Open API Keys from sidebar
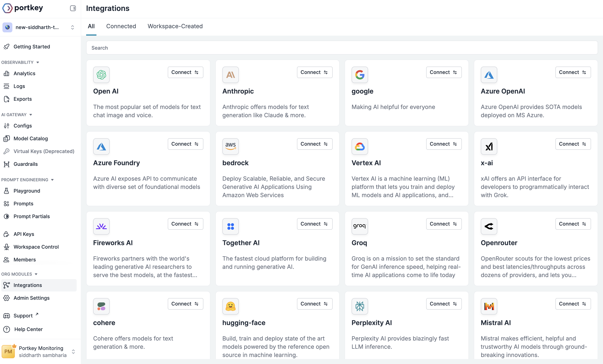The image size is (603, 364). point(24,234)
